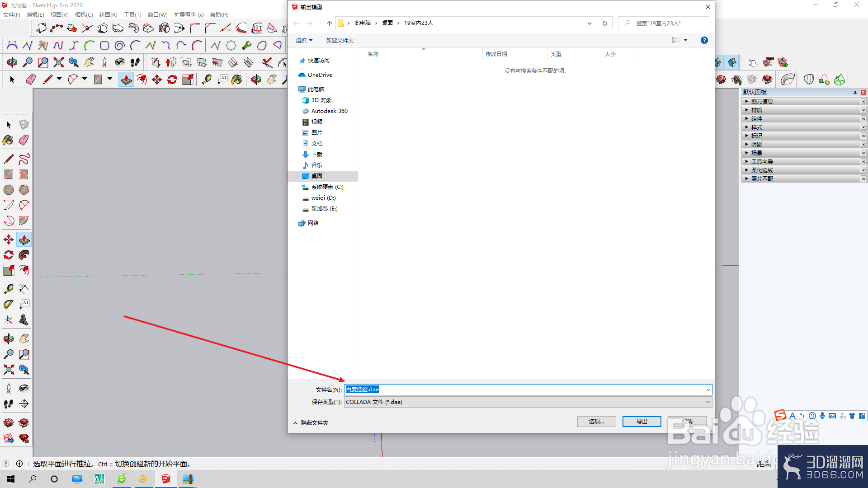Click the 选项... options button
868x488 pixels.
[x=596, y=422]
